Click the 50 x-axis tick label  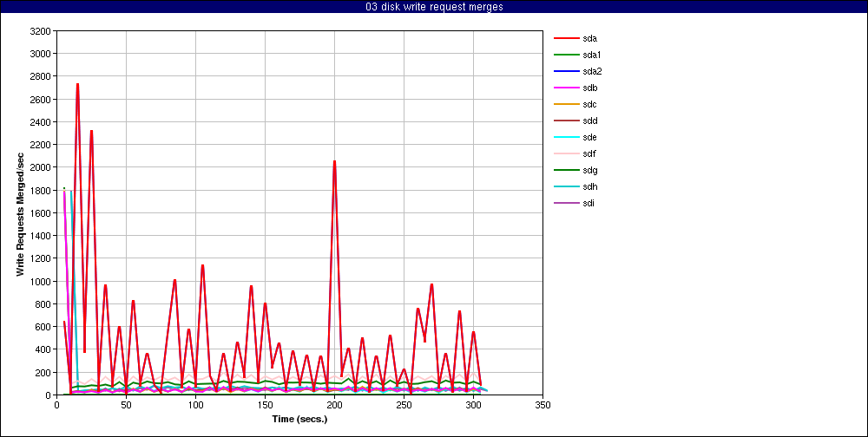[126, 405]
